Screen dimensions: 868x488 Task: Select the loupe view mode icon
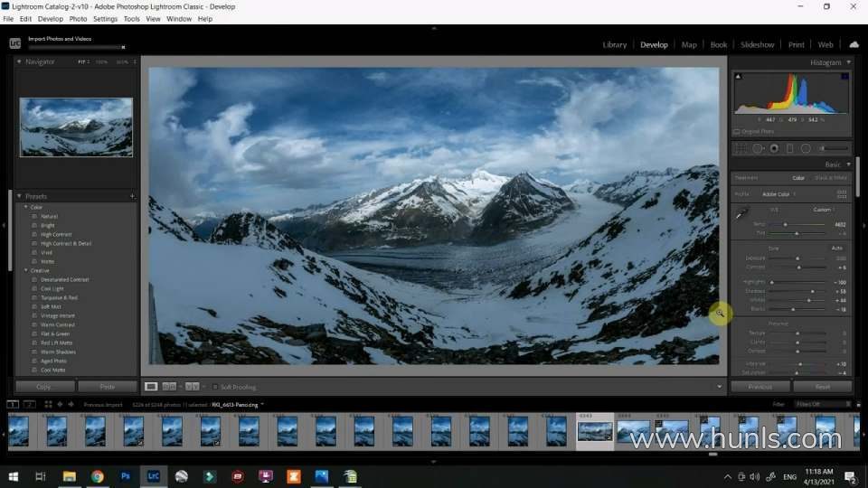tap(151, 387)
